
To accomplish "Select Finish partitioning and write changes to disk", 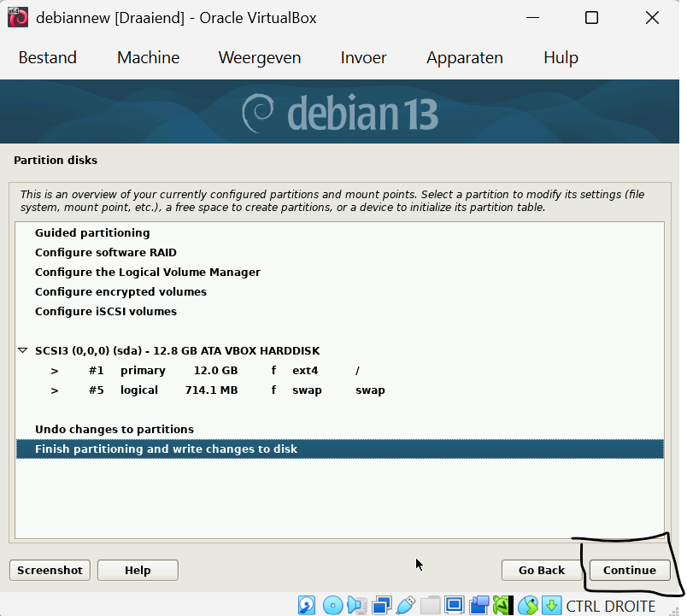I will click(339, 449).
